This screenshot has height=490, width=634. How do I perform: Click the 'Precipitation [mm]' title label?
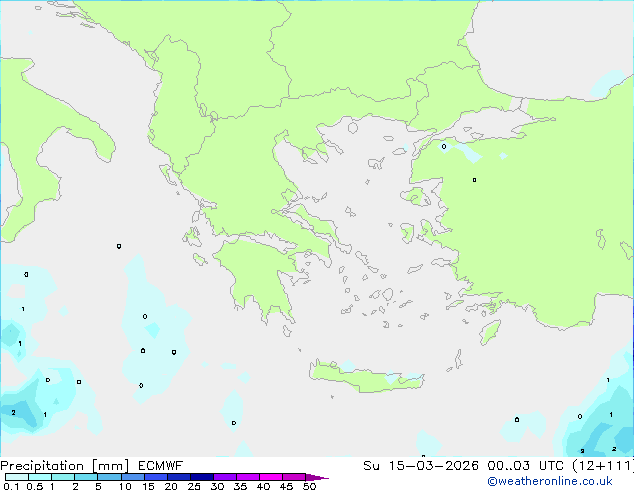coord(65,466)
